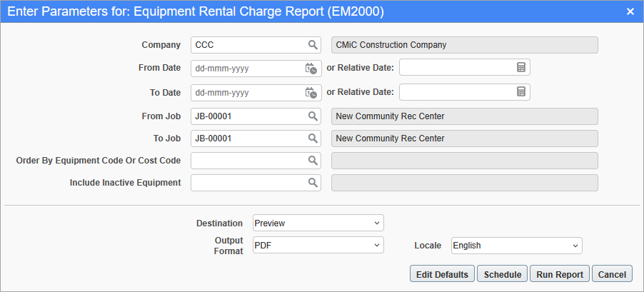Click the Order By Equipment Code Or Cost Code label
644x292 pixels.
tap(99, 161)
